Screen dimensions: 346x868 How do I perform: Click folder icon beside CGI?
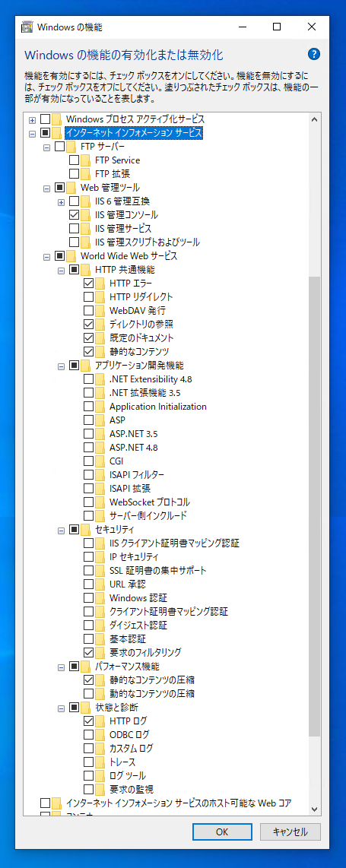coord(100,461)
